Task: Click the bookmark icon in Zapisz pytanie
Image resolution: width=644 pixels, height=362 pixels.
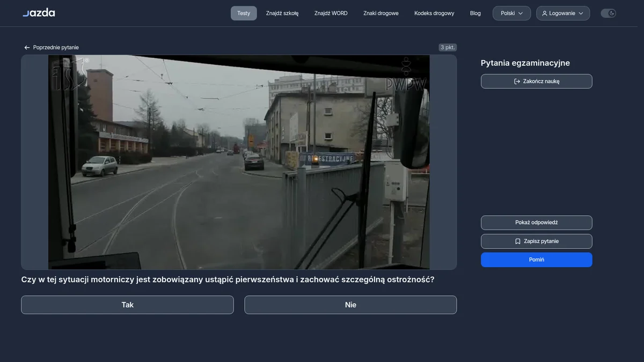Action: (518, 241)
